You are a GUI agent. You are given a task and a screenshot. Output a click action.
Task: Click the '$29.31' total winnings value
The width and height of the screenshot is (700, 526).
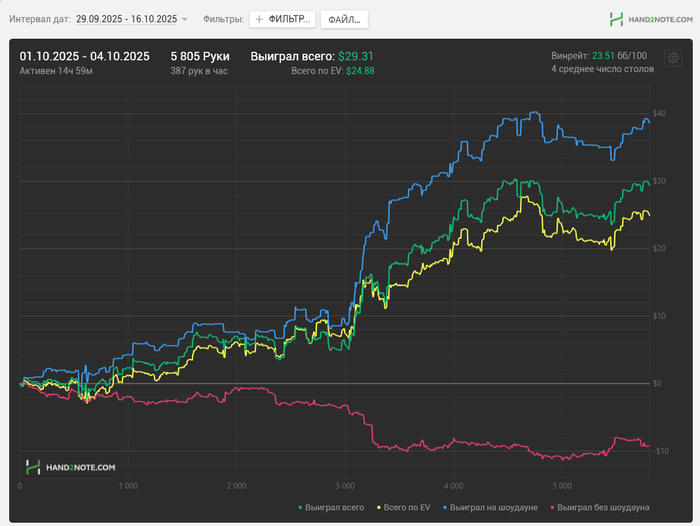[x=356, y=56]
